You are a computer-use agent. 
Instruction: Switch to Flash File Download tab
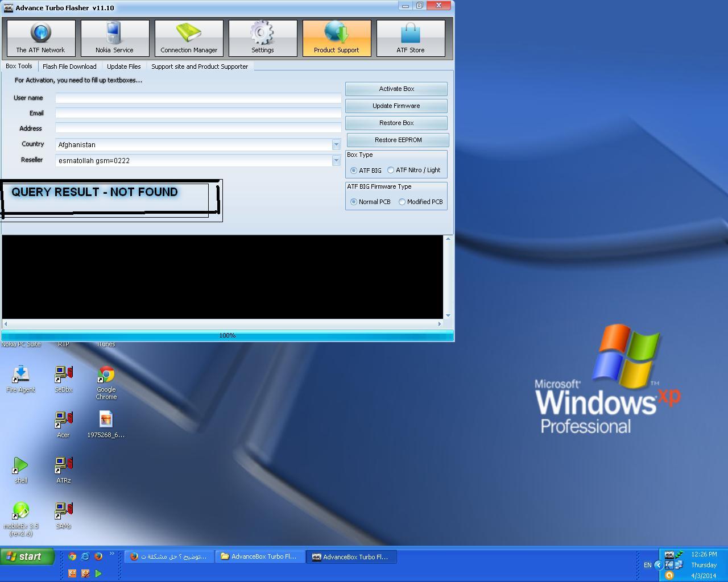[x=69, y=66]
